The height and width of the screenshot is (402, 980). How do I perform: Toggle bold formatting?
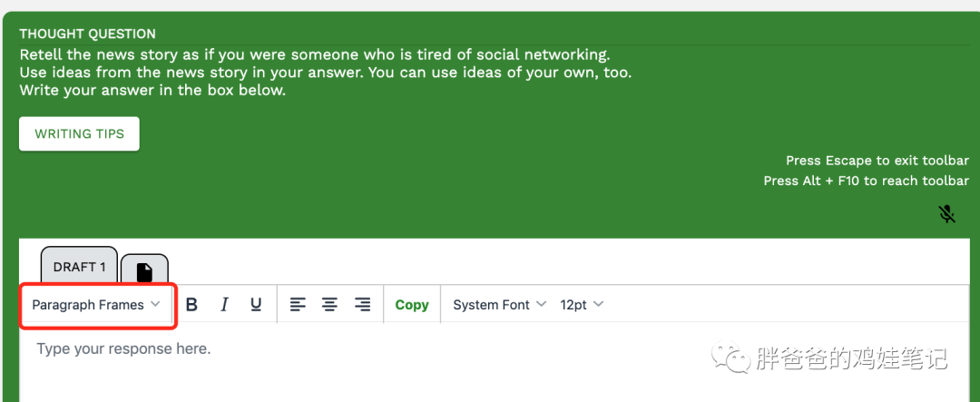pos(191,305)
